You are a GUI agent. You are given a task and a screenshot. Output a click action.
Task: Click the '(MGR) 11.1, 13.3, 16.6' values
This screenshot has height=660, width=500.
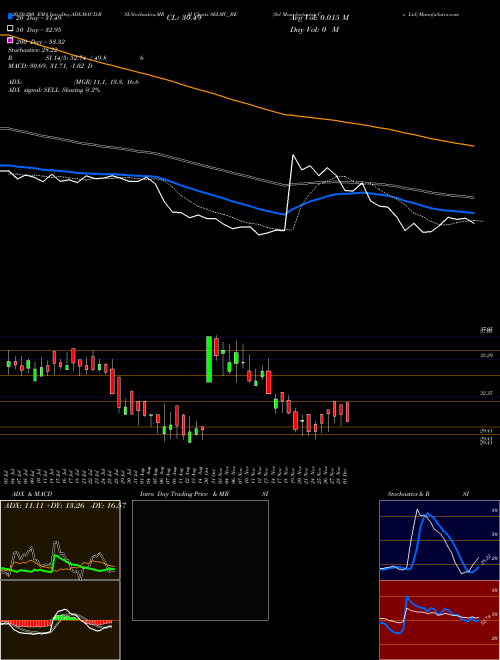[106, 82]
